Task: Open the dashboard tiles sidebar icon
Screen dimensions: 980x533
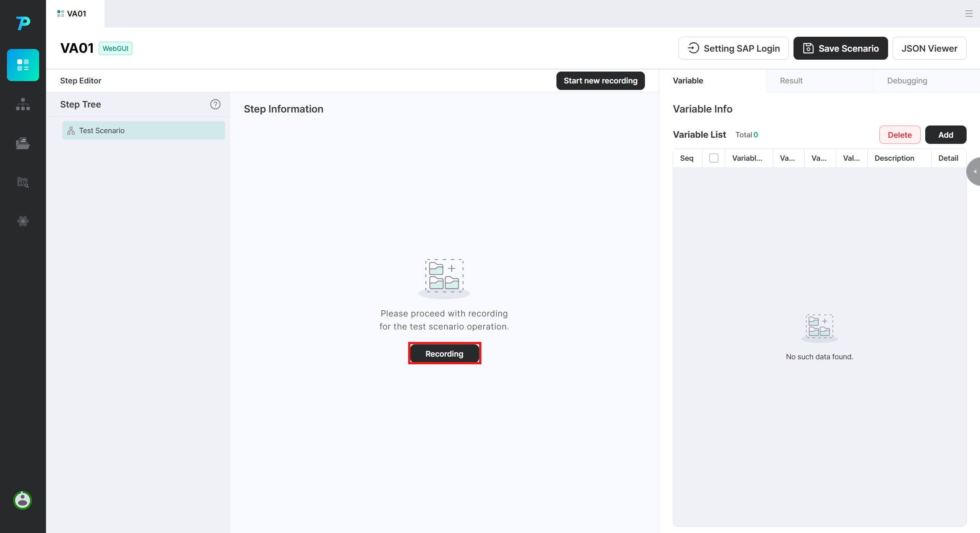Action: 23,65
